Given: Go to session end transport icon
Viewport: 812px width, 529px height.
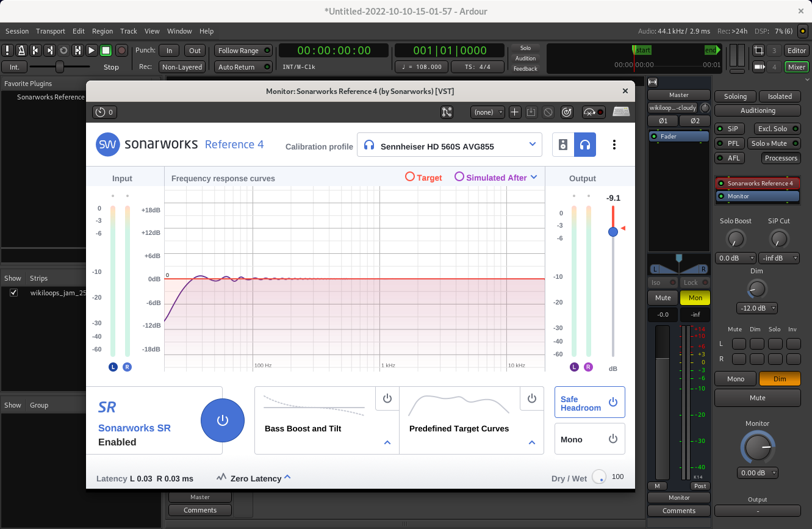Looking at the screenshot, I should pyautogui.click(x=49, y=51).
